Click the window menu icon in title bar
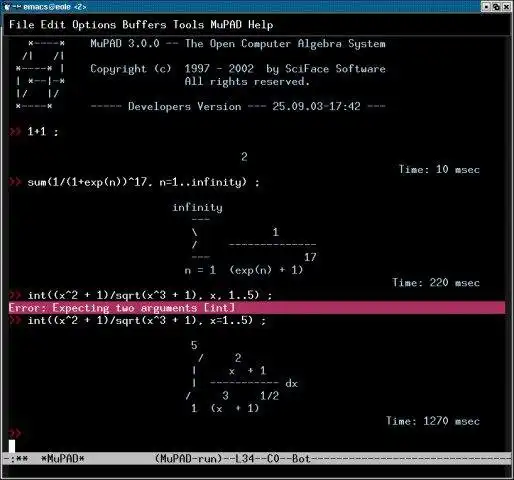The image size is (514, 480). pos(7,7)
